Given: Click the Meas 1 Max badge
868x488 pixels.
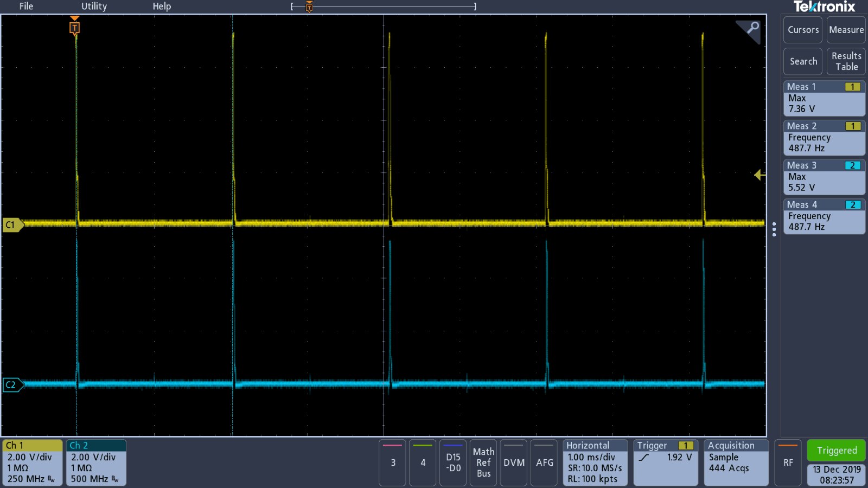Looking at the screenshot, I should [824, 98].
